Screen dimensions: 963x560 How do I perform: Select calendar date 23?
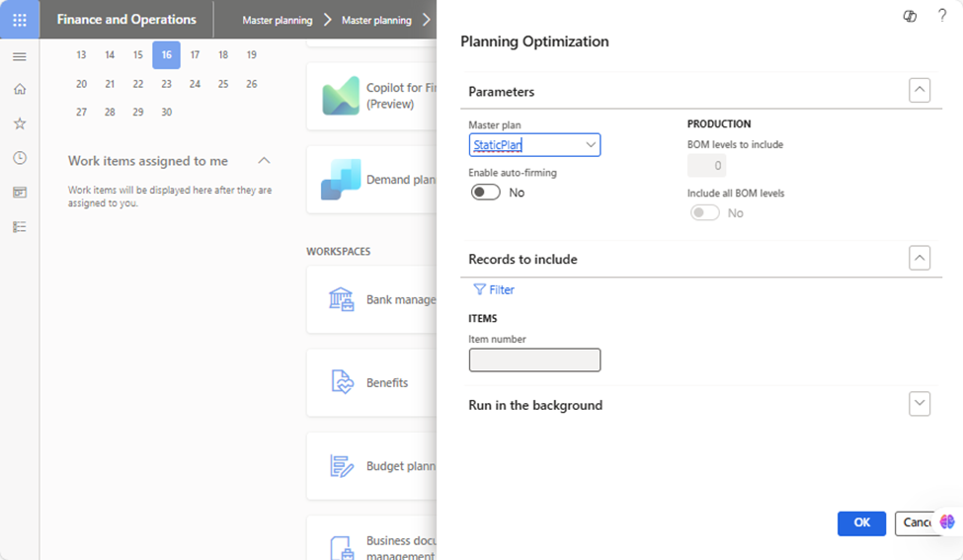coord(167,84)
